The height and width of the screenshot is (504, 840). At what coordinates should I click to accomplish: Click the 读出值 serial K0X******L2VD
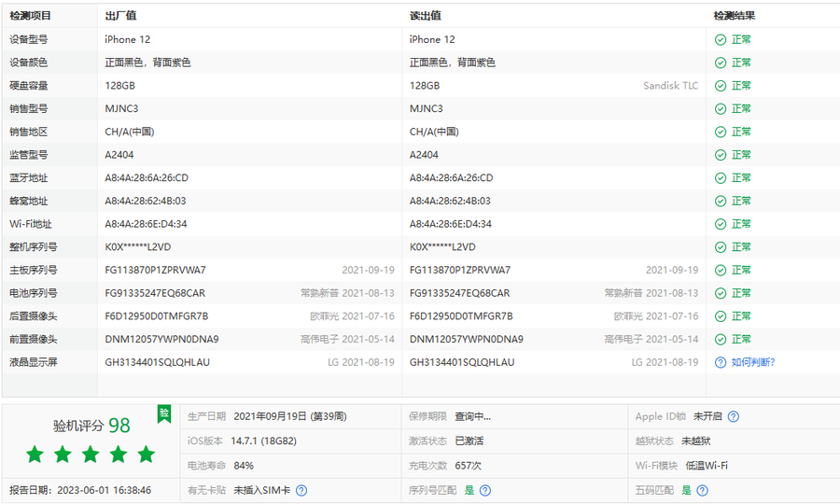(x=442, y=247)
